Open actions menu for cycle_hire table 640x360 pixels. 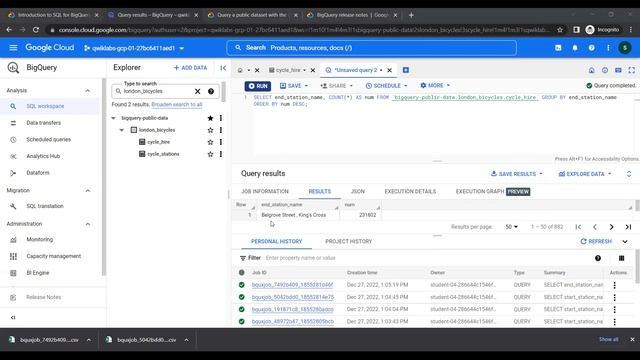[x=221, y=142]
